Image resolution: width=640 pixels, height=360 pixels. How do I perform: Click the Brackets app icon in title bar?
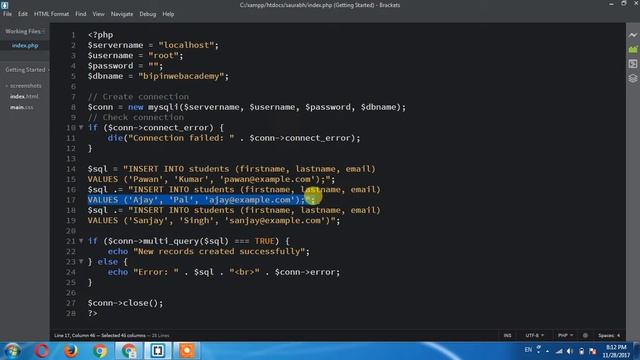pyautogui.click(x=4, y=5)
